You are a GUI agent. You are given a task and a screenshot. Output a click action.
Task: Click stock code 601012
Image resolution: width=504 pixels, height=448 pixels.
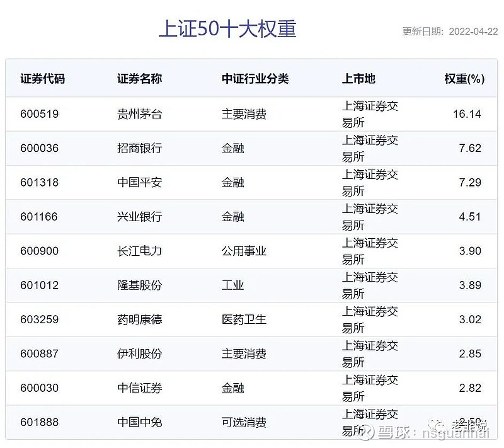click(x=40, y=285)
